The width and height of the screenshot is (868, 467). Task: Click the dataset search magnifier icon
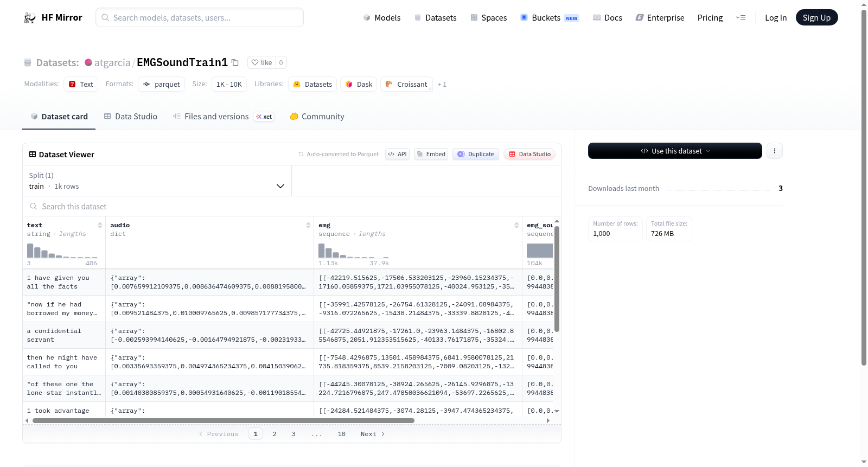tap(34, 206)
